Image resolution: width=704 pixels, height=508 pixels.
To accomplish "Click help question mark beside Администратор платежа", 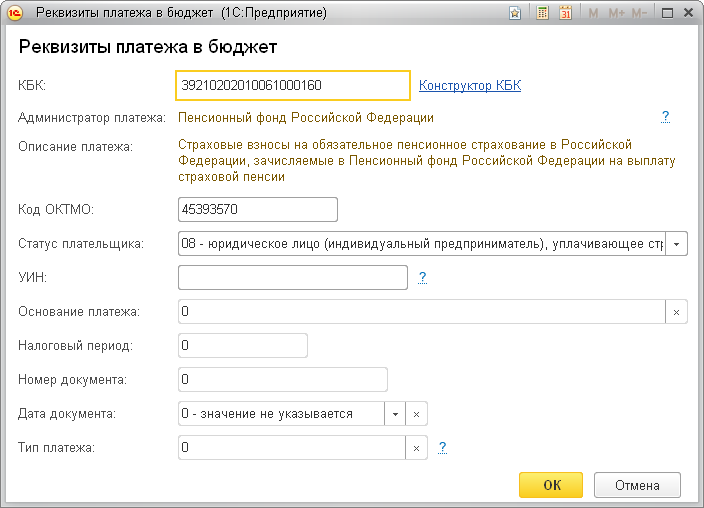I will 665,117.
